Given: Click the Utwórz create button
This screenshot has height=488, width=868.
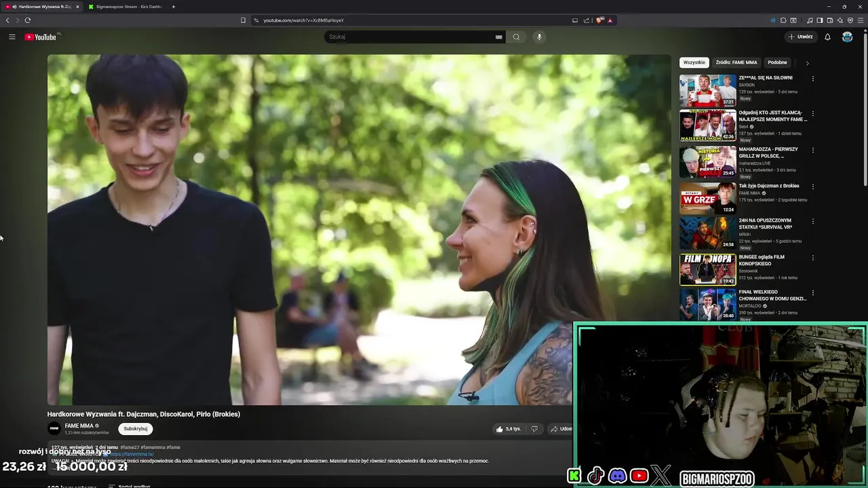Looking at the screenshot, I should 801,37.
